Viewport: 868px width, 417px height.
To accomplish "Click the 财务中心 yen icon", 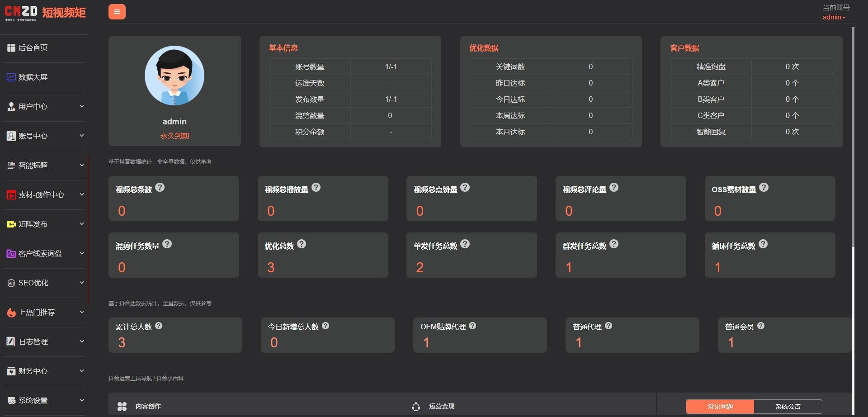I will pyautogui.click(x=11, y=371).
